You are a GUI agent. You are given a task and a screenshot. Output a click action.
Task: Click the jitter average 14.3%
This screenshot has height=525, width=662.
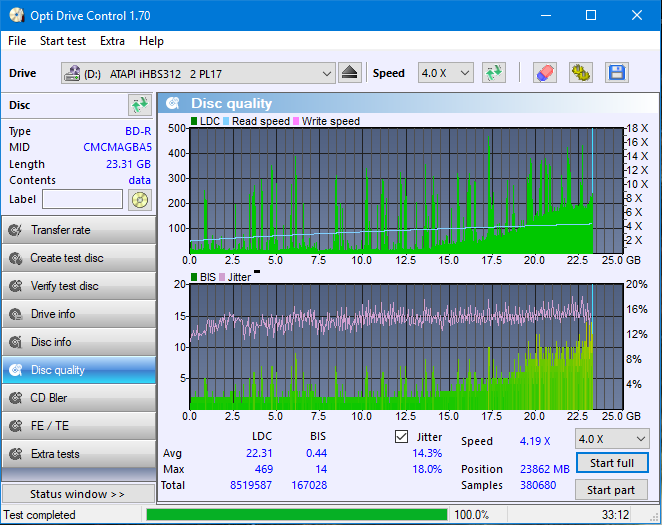(x=427, y=453)
